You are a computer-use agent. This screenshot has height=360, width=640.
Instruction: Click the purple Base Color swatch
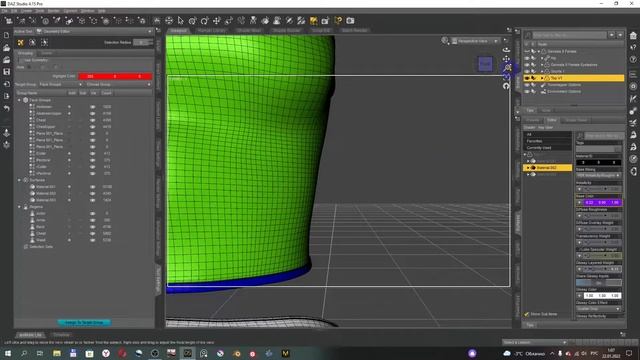pos(602,202)
